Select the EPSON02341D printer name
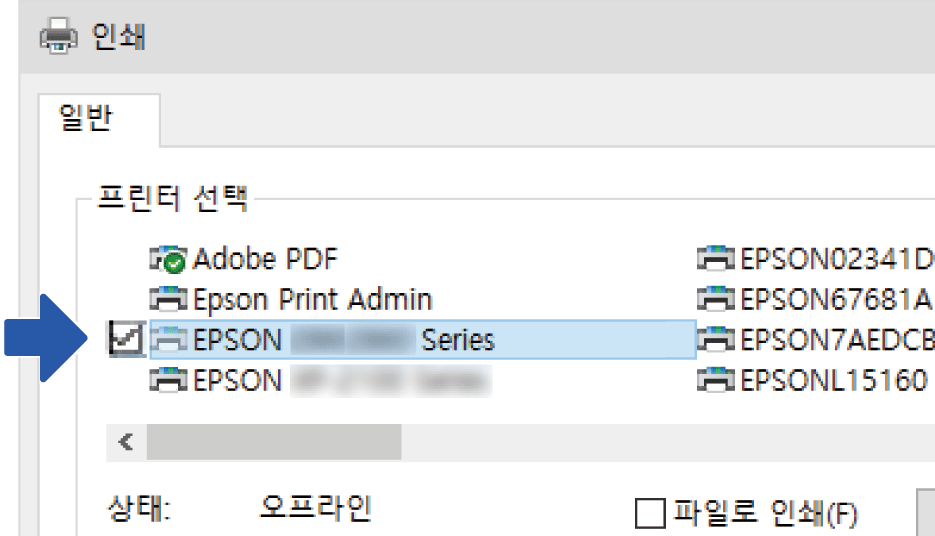 pos(836,259)
